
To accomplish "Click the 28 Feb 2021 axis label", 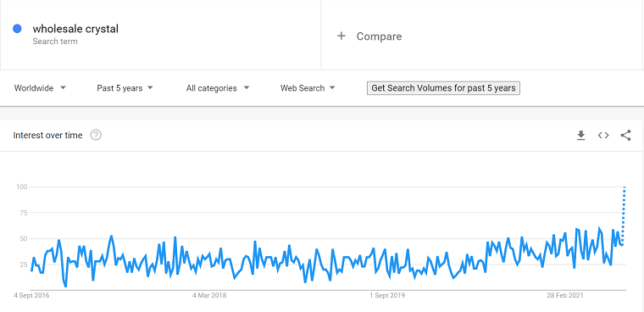I will tap(563, 295).
